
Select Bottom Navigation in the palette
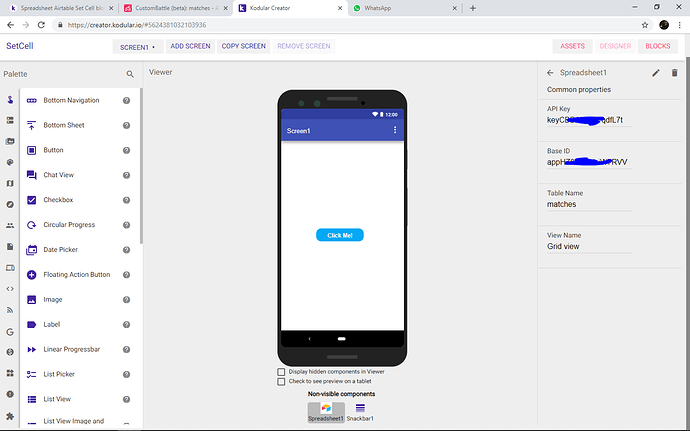71,100
